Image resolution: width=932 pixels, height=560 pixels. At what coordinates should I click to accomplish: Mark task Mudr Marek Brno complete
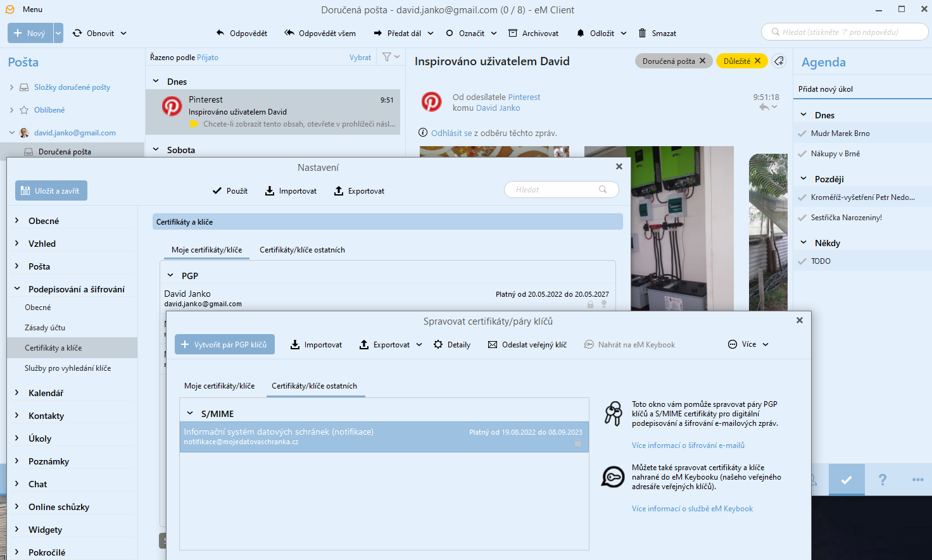[x=802, y=134]
